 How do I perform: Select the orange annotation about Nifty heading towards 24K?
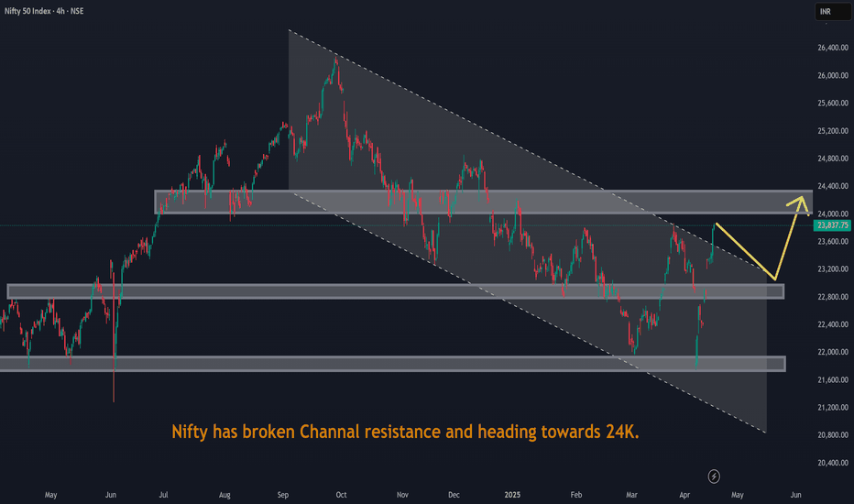tap(405, 432)
